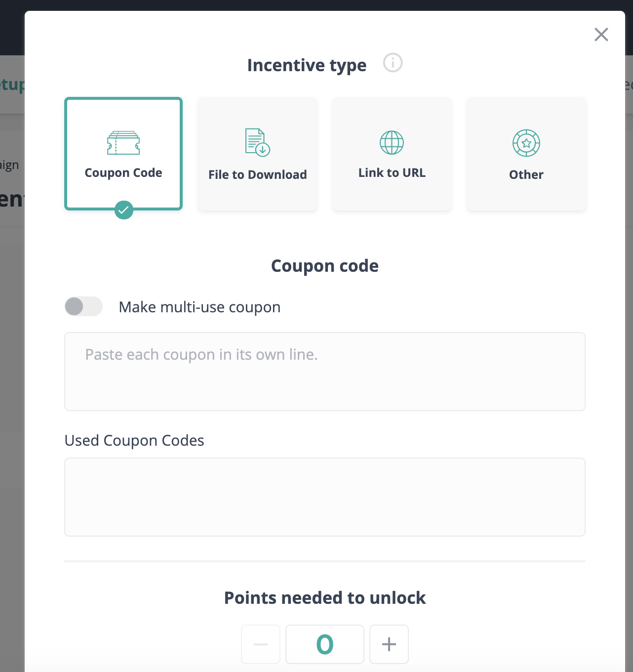633x672 pixels.
Task: Decrease points with the minus button
Action: tap(260, 644)
